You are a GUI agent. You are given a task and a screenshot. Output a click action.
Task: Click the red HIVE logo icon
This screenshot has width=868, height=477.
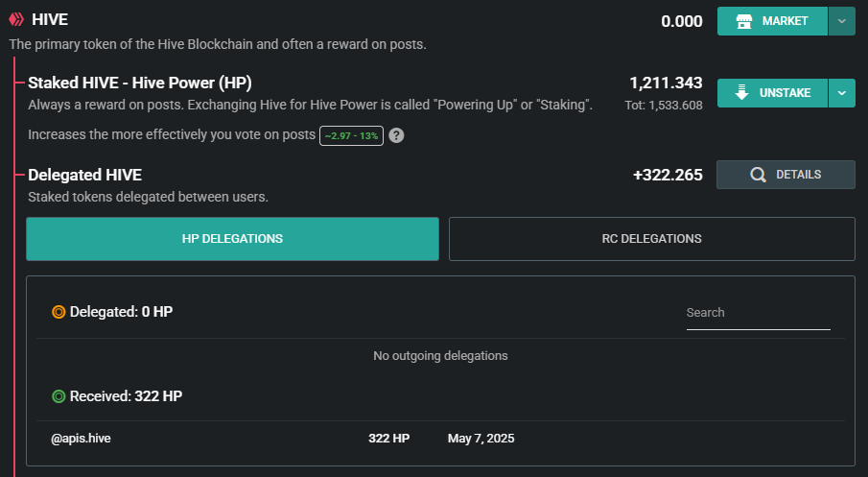tap(16, 19)
